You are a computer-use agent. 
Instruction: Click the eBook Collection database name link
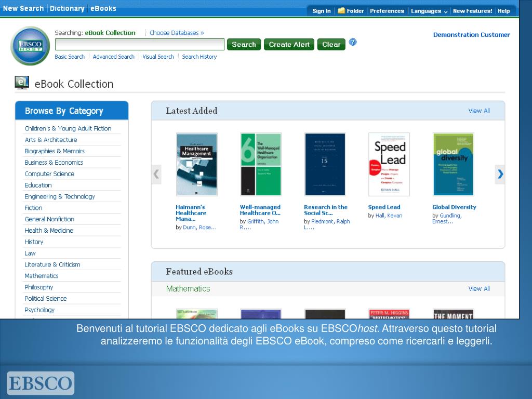click(110, 33)
